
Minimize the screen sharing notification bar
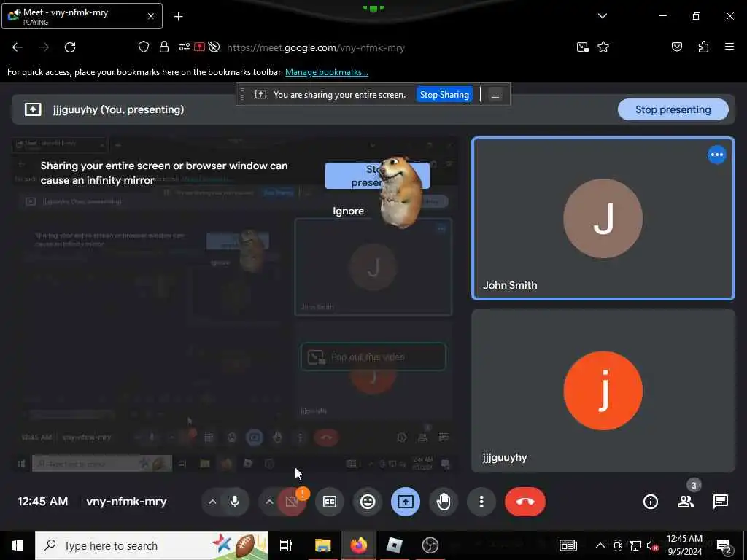(x=495, y=95)
